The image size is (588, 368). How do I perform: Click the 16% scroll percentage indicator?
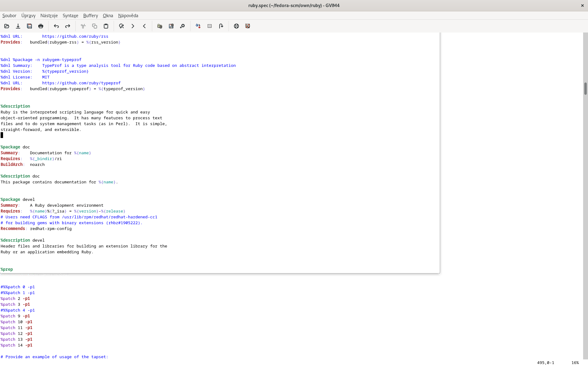pyautogui.click(x=575, y=362)
